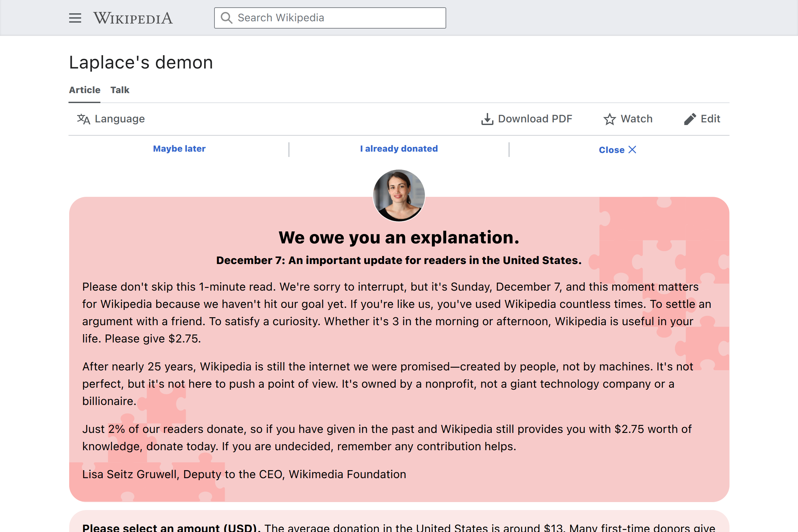Click the round portrait photo in the banner

pos(399,196)
